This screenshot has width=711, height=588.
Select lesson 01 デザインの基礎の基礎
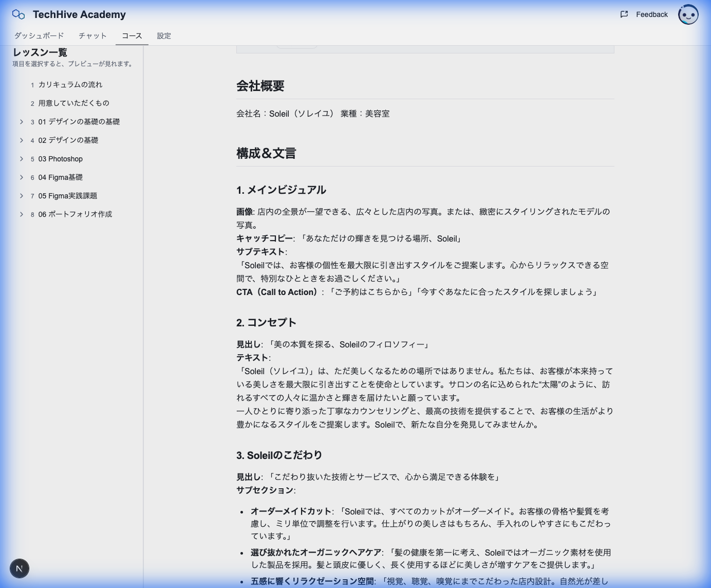point(79,122)
